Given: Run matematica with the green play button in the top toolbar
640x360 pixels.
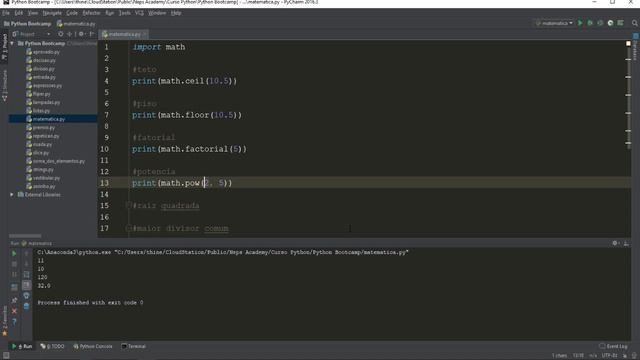Looking at the screenshot, I should pos(580,23).
